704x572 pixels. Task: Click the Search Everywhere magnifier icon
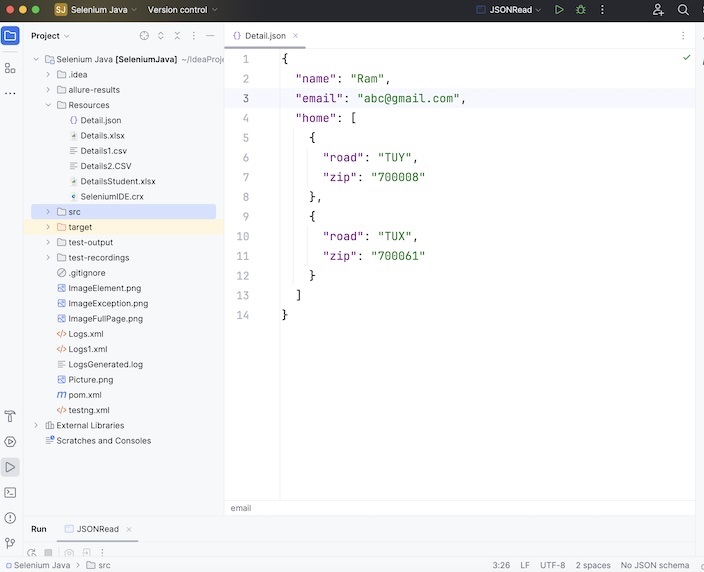click(x=683, y=10)
